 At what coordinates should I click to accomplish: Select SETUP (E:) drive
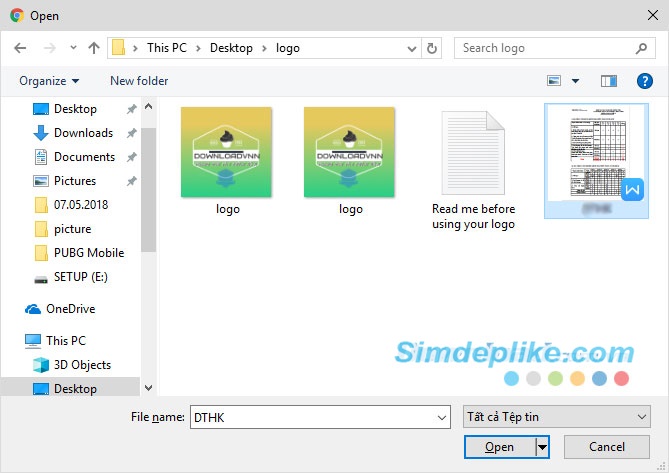pyautogui.click(x=81, y=277)
